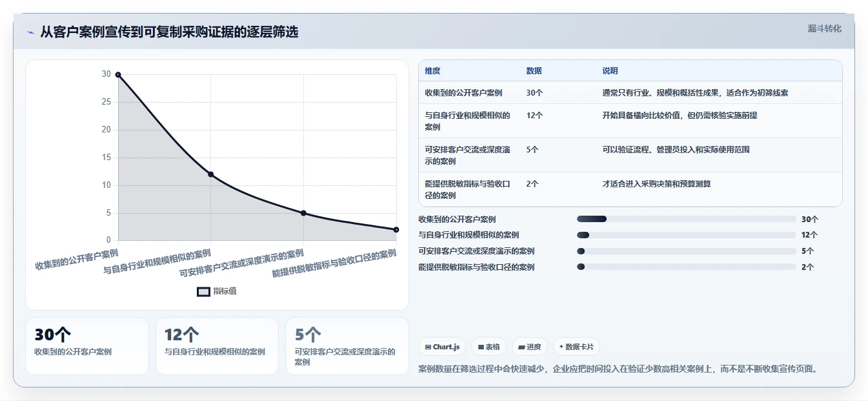
Task: Click the sparkle icon in 数据卡片 tag
Action: pyautogui.click(x=561, y=347)
